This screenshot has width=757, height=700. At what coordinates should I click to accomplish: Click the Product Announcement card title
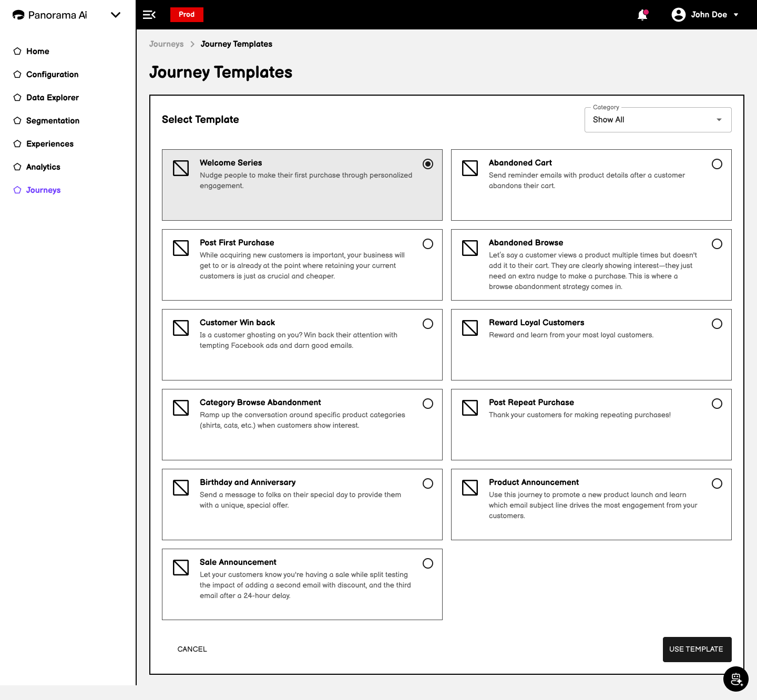pyautogui.click(x=534, y=482)
